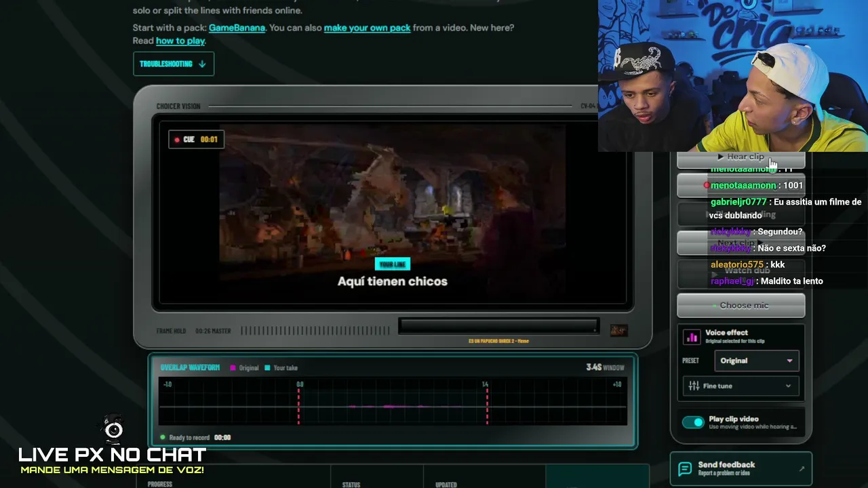868x488 pixels.
Task: Click the 'ES UN PAPUCHO SHREK 2' pack title
Action: click(498, 341)
